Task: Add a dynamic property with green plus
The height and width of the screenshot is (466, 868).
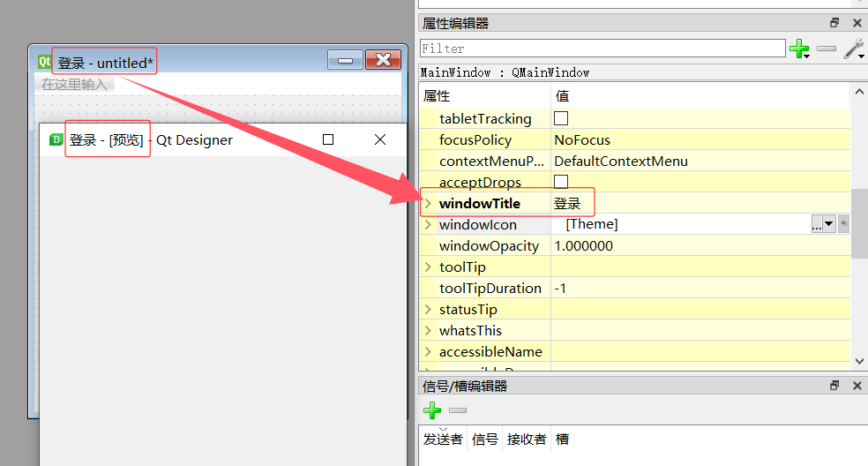Action: tap(799, 49)
